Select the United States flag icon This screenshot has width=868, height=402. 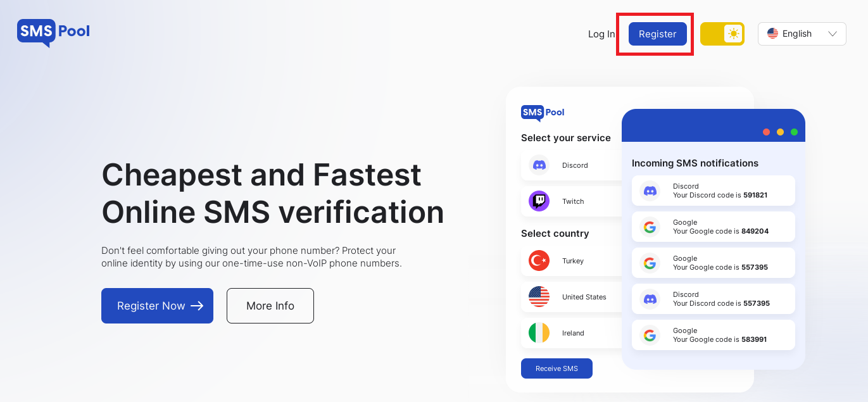(x=539, y=297)
